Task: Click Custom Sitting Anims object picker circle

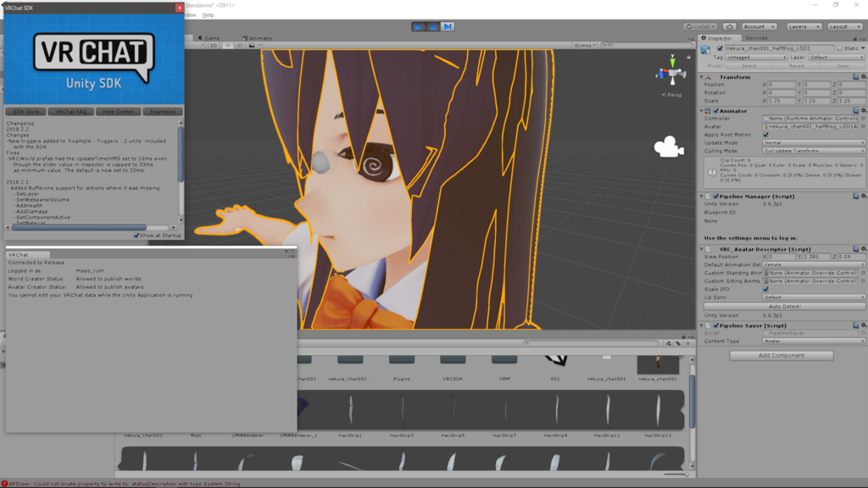Action: tap(863, 281)
